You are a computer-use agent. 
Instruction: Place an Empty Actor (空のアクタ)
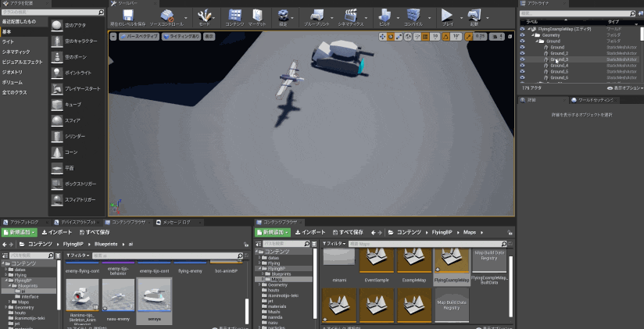tap(75, 26)
